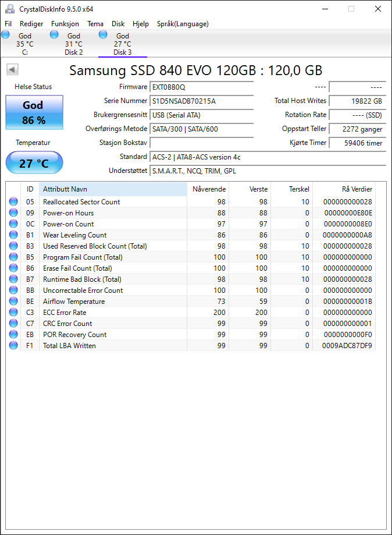The height and width of the screenshot is (535, 392).
Task: Open the Rediger menu
Action: tap(31, 24)
